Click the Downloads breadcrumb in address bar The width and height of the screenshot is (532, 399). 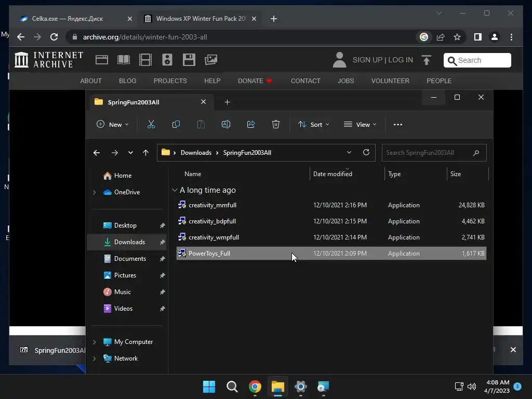[196, 153]
